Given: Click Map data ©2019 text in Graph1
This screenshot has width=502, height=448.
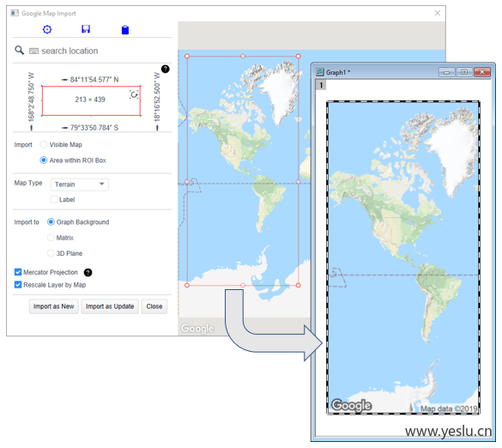Looking at the screenshot, I should coord(449,409).
